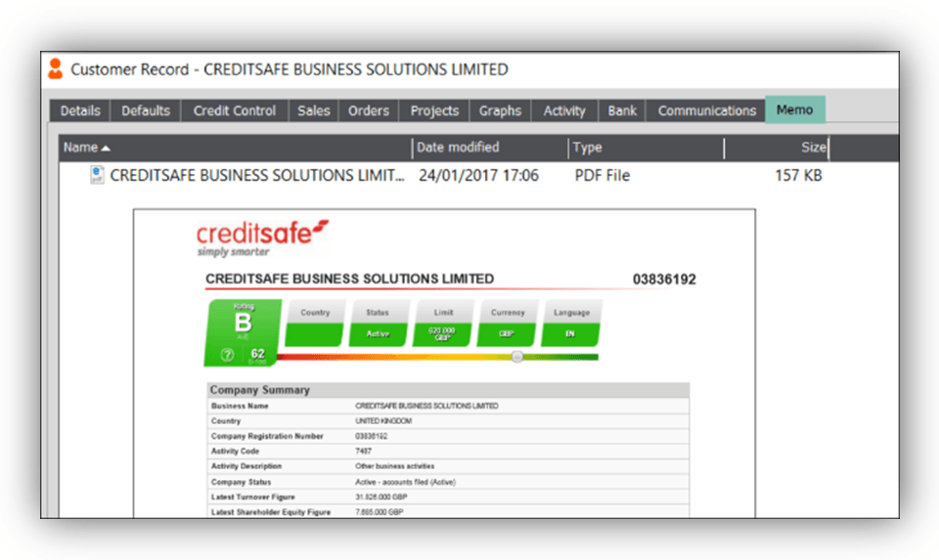Click the score slider handle
939x560 pixels.
(517, 357)
